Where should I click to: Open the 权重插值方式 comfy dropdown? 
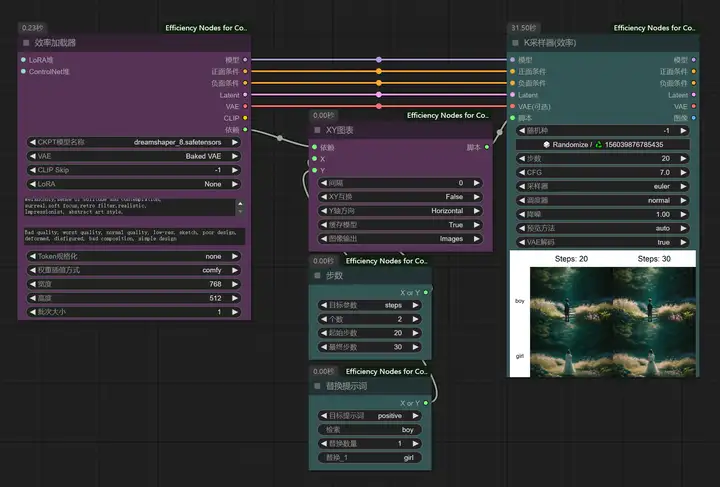click(134, 270)
